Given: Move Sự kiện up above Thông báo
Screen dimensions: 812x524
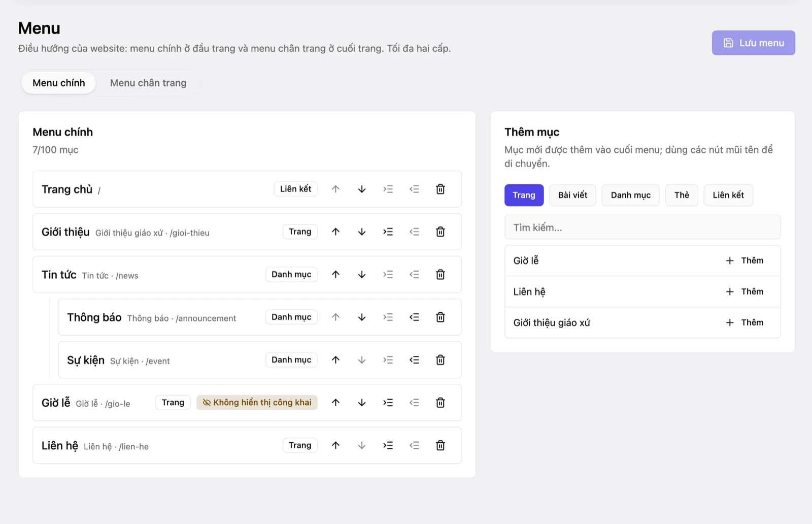Looking at the screenshot, I should coord(335,359).
